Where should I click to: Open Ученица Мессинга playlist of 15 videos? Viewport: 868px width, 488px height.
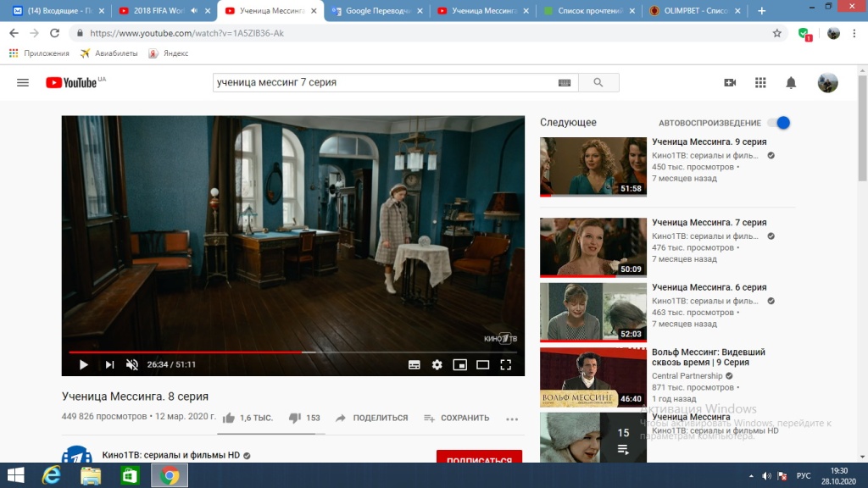pos(593,437)
